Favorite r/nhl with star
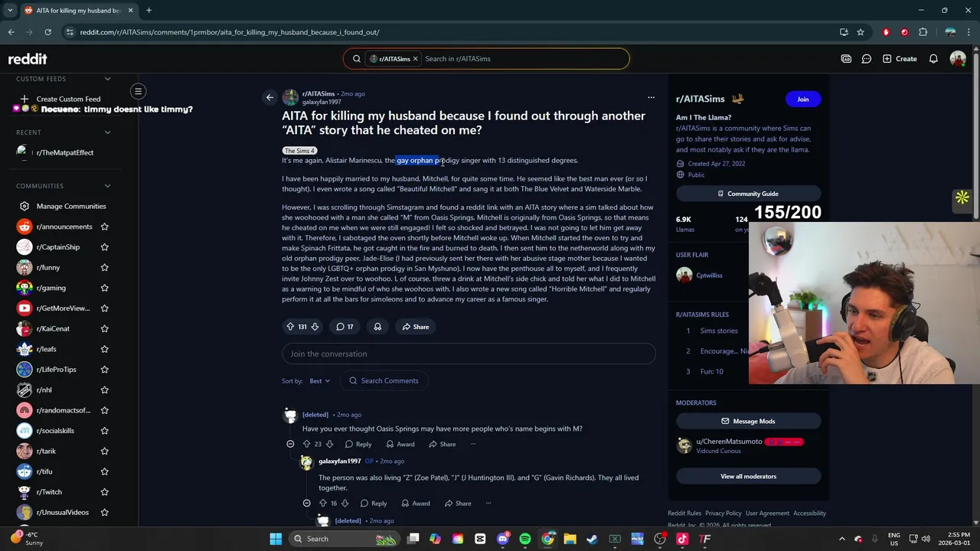This screenshot has height=551, width=980. [x=105, y=390]
